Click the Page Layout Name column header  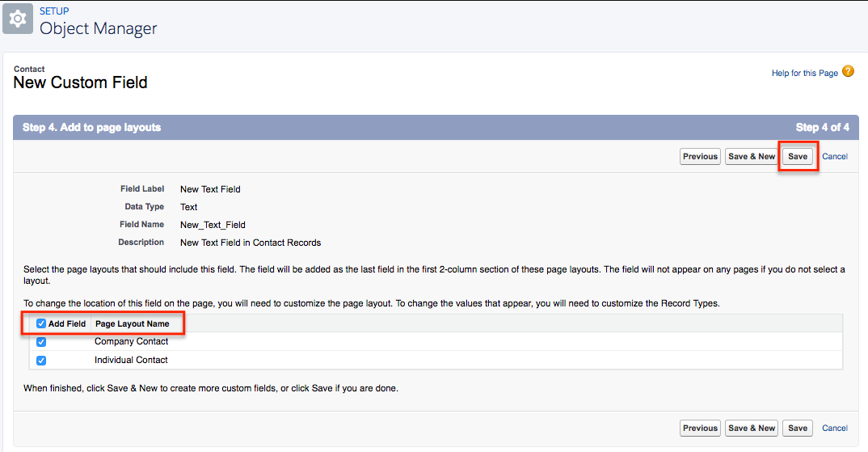132,324
